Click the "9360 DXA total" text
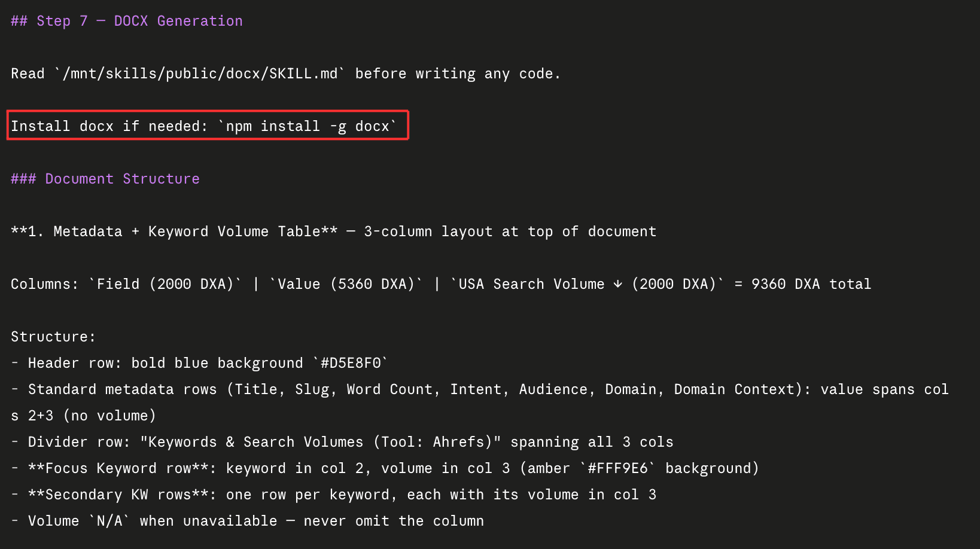The height and width of the screenshot is (549, 980). 811,284
